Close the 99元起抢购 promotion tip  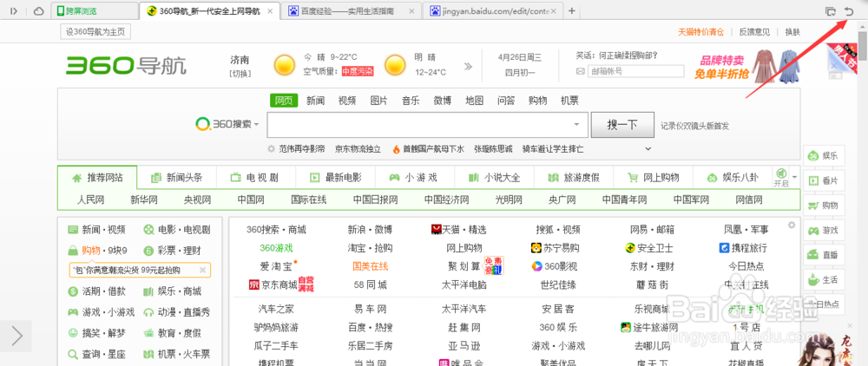pos(202,270)
